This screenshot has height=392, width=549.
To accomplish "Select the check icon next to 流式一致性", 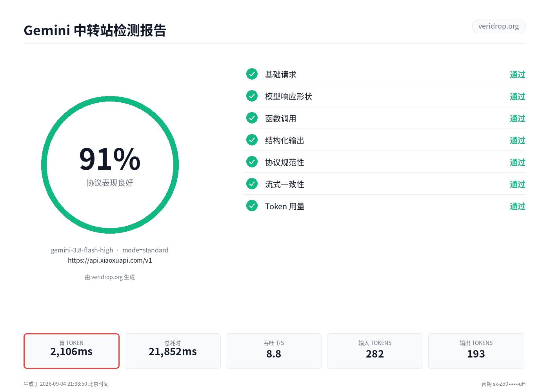I will click(x=252, y=184).
